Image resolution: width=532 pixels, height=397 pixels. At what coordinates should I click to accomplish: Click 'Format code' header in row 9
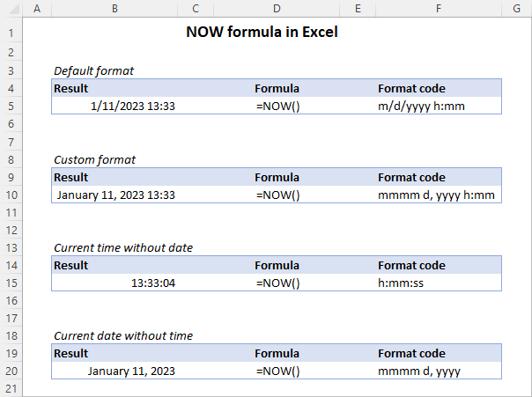[411, 177]
